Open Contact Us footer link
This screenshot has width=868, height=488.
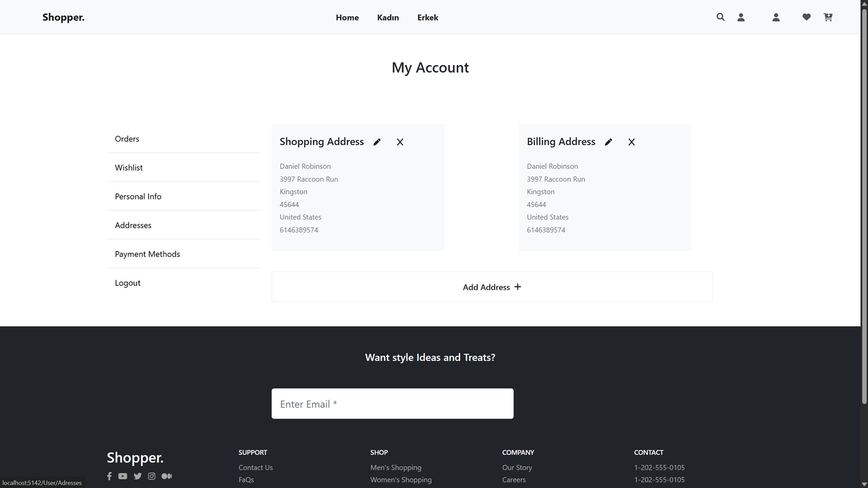[x=256, y=467]
